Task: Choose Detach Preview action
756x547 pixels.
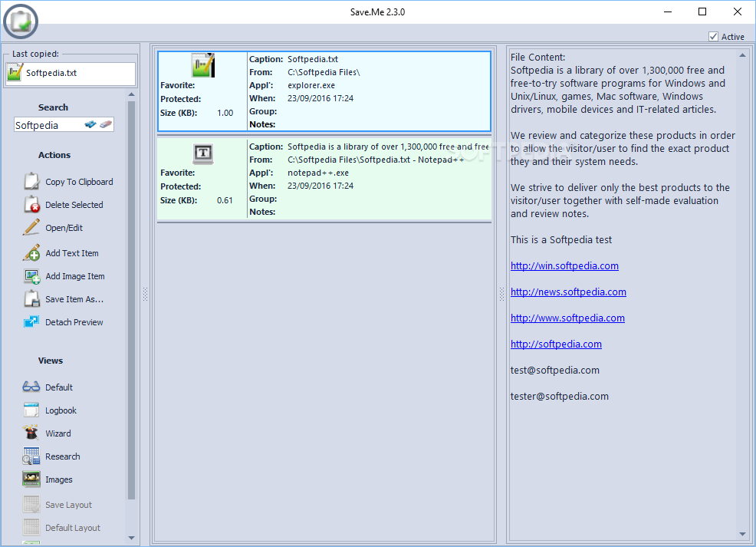Action: click(x=74, y=323)
